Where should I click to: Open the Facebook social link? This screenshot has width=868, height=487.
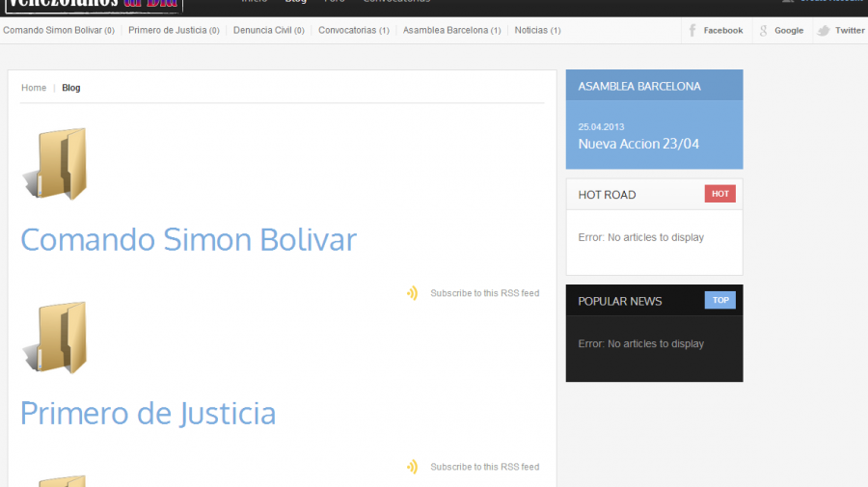(x=717, y=31)
